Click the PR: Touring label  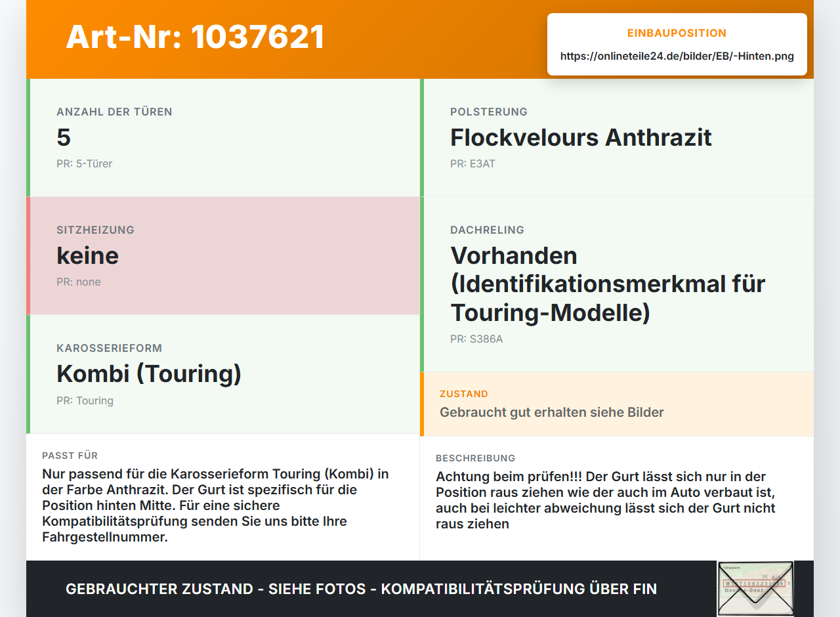(85, 401)
